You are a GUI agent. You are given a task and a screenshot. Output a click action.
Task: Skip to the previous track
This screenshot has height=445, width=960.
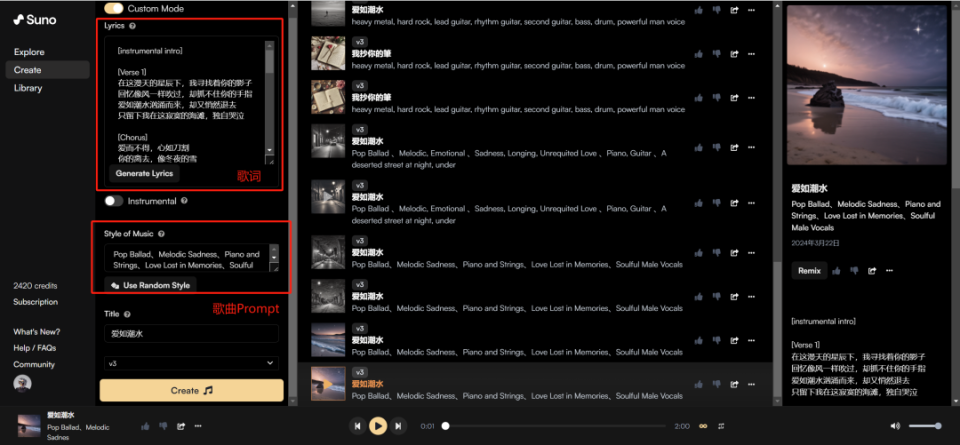click(357, 426)
